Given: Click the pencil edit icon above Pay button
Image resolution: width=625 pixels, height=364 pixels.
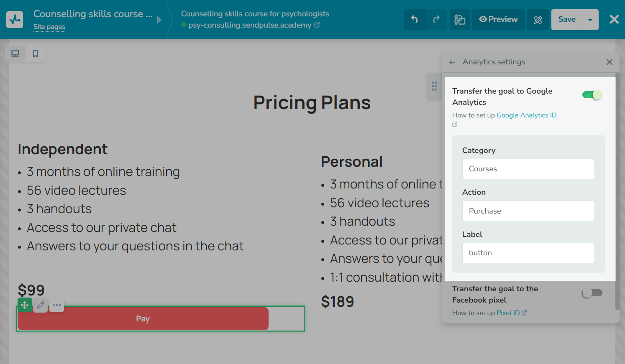Looking at the screenshot, I should (41, 305).
